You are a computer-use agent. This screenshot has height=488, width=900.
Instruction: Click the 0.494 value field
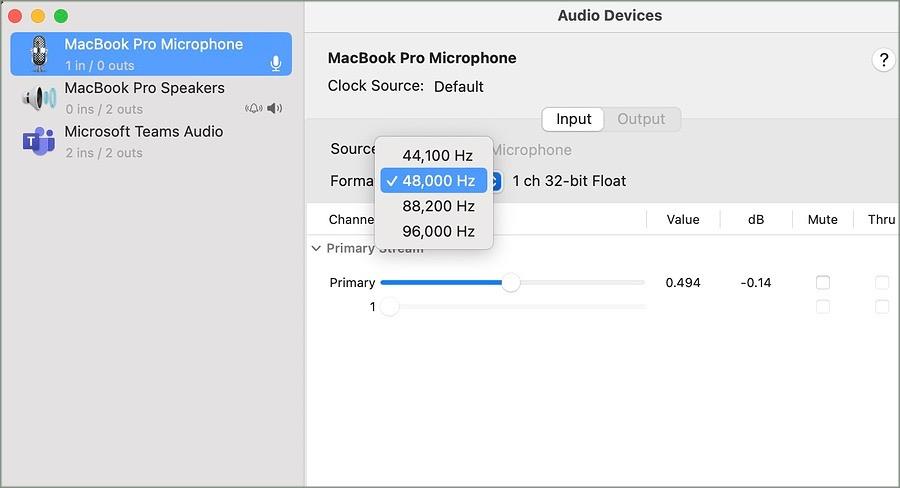[682, 282]
